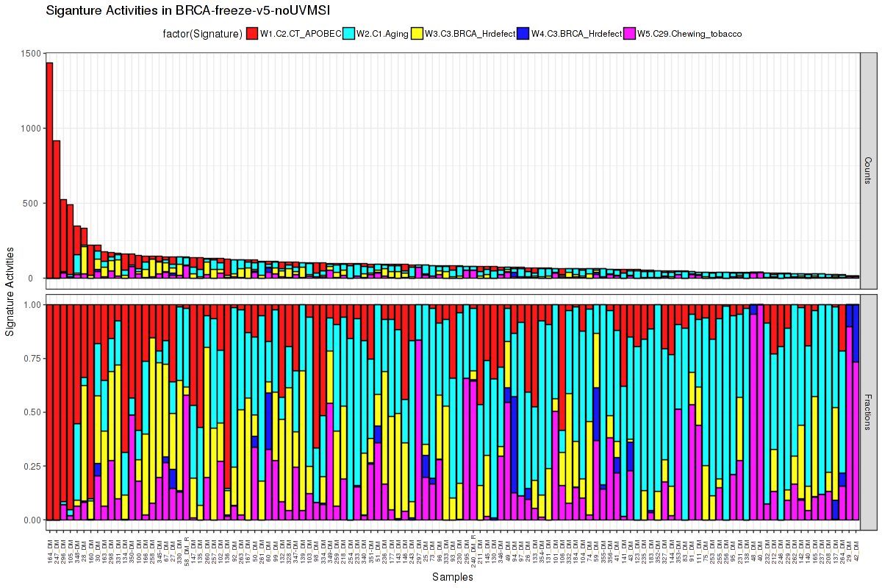Click the Signature Activities y-axis title
The height and width of the screenshot is (588, 882).
(x=10, y=292)
